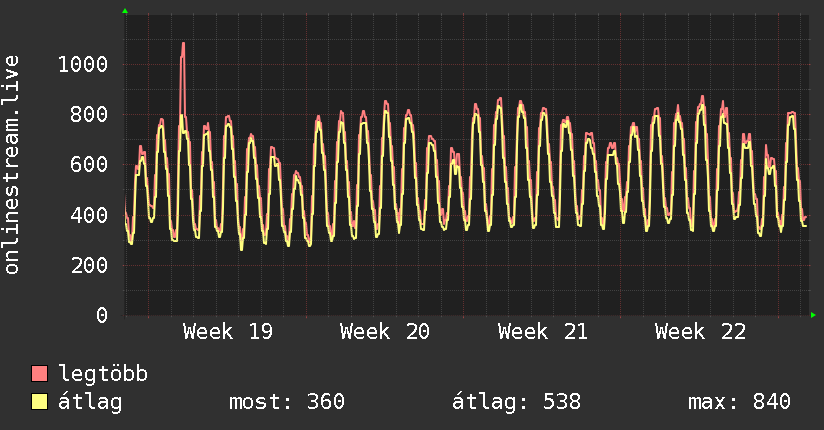Click the green arrow atop the y-axis
The width and height of the screenshot is (824, 430).
125,11
